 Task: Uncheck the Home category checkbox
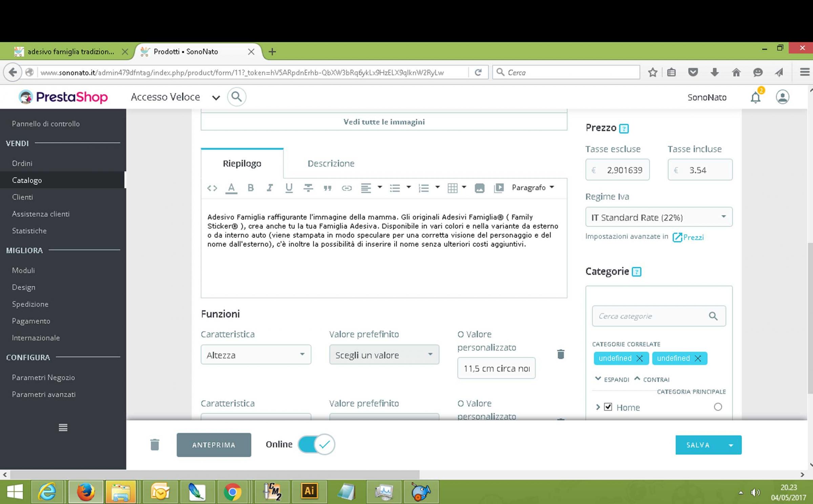click(x=608, y=407)
